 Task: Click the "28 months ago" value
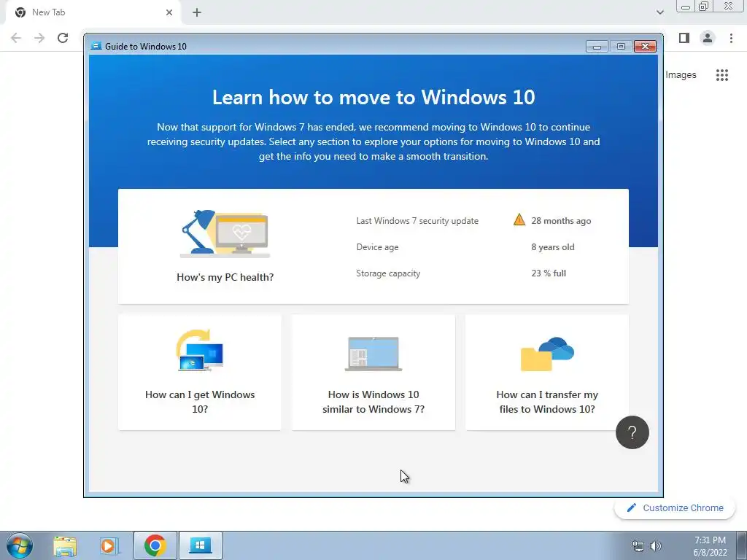[561, 221]
